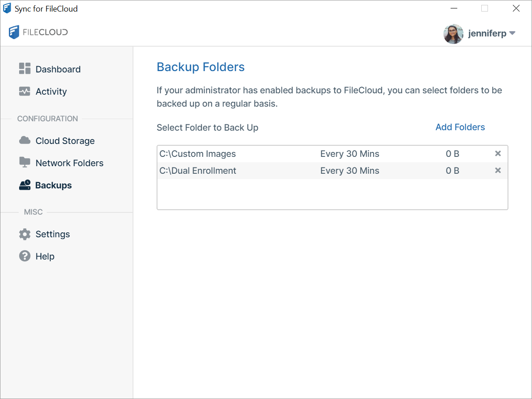Click the Help question mark icon
532x399 pixels.
pyautogui.click(x=24, y=256)
